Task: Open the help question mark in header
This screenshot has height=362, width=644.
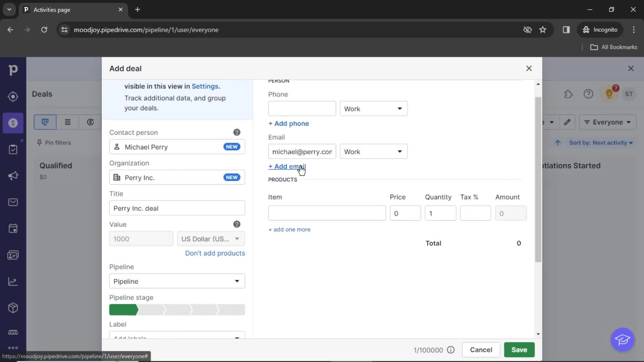Action: (x=588, y=94)
